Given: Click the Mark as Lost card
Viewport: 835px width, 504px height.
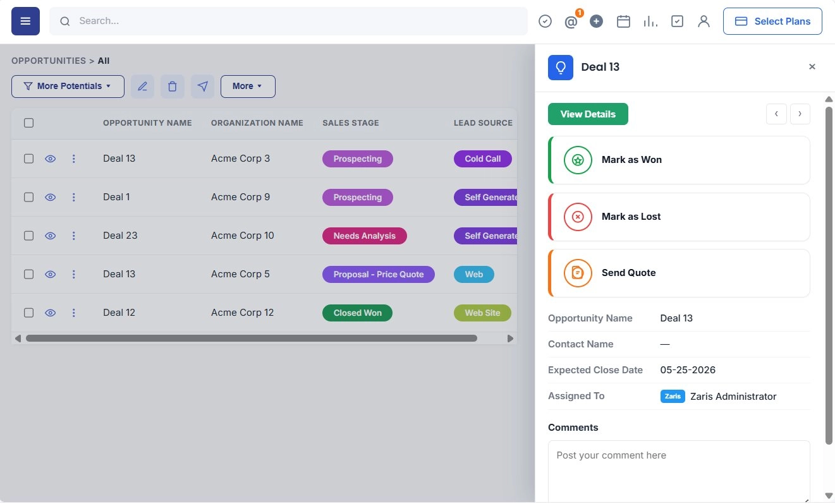Looking at the screenshot, I should coord(679,217).
